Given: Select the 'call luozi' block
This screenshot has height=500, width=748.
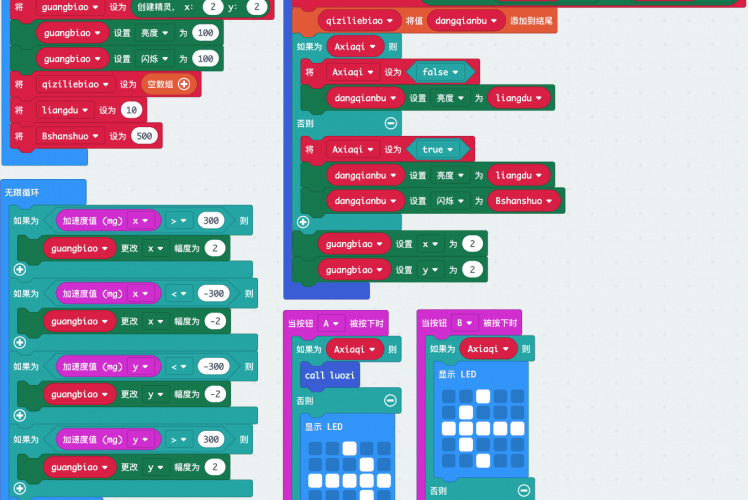Looking at the screenshot, I should [x=330, y=375].
